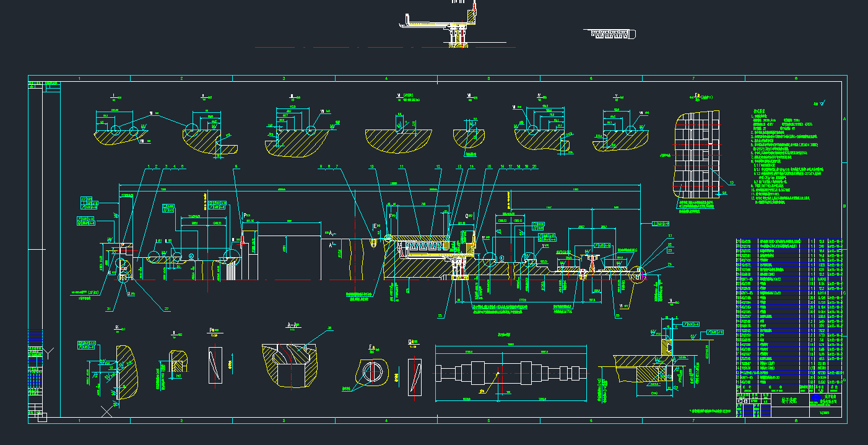
Task: Click balloon number 11 above the main view
Action: point(401,167)
